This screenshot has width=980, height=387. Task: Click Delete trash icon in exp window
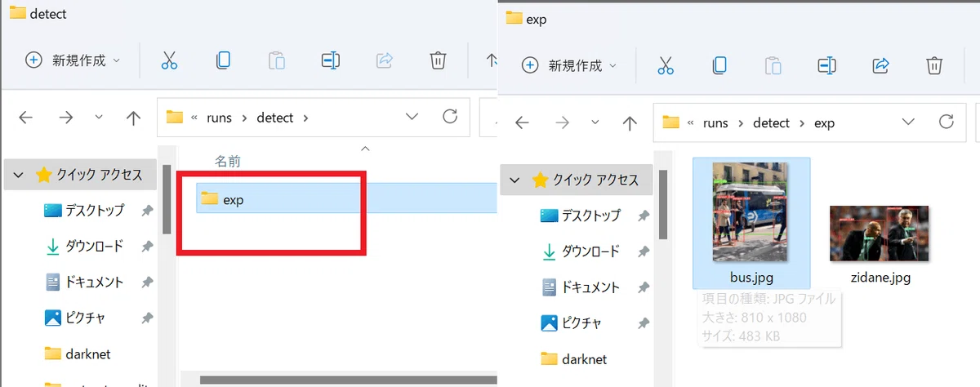[x=934, y=65]
